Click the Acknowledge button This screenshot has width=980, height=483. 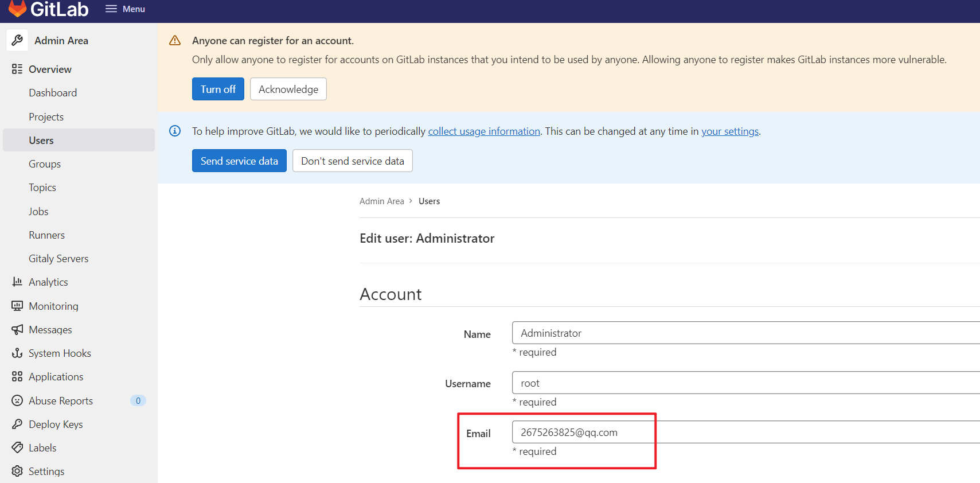pyautogui.click(x=288, y=89)
